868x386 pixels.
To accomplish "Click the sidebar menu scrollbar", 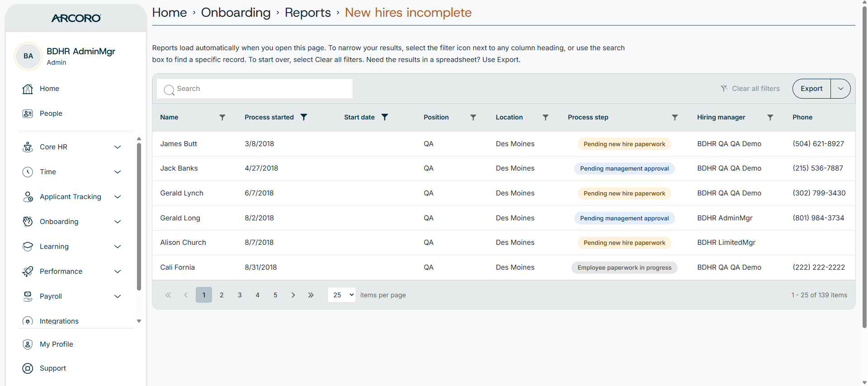I will (x=139, y=216).
